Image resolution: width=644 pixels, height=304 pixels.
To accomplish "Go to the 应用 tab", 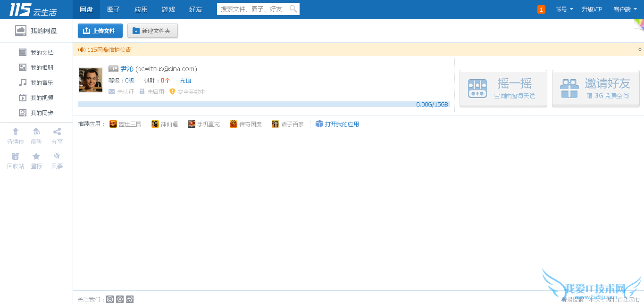I will coord(141,9).
